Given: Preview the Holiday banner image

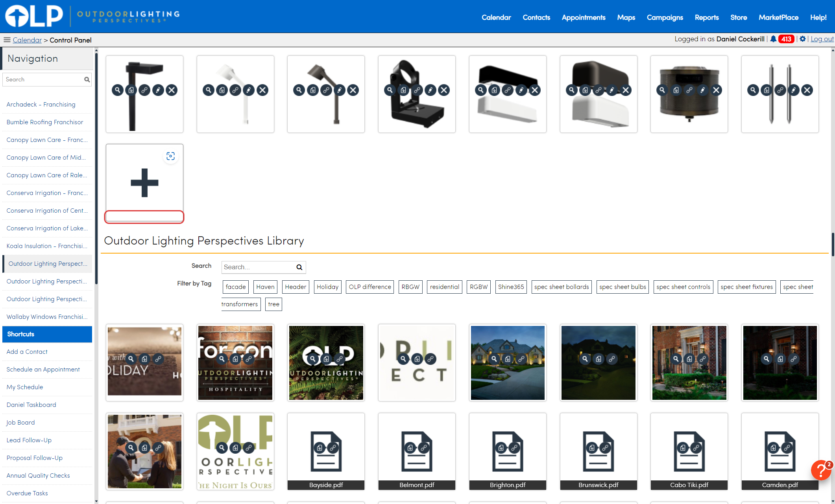Looking at the screenshot, I should pyautogui.click(x=131, y=359).
